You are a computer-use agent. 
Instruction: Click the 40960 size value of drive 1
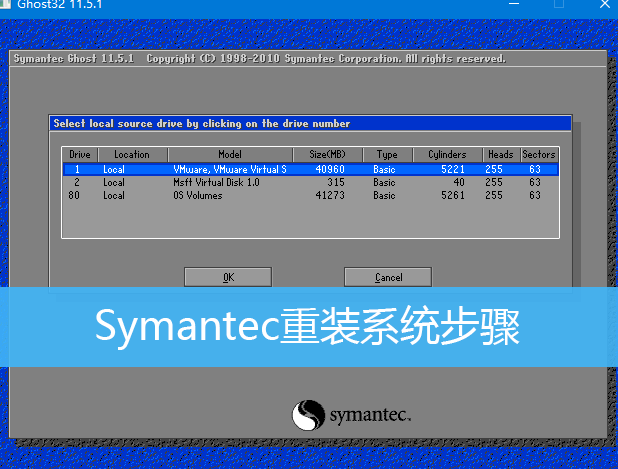pos(330,170)
